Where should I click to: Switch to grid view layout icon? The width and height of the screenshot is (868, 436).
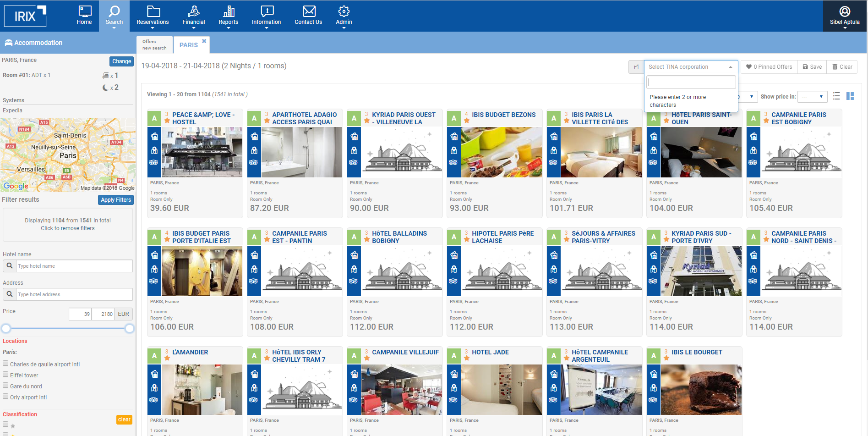[x=850, y=96]
